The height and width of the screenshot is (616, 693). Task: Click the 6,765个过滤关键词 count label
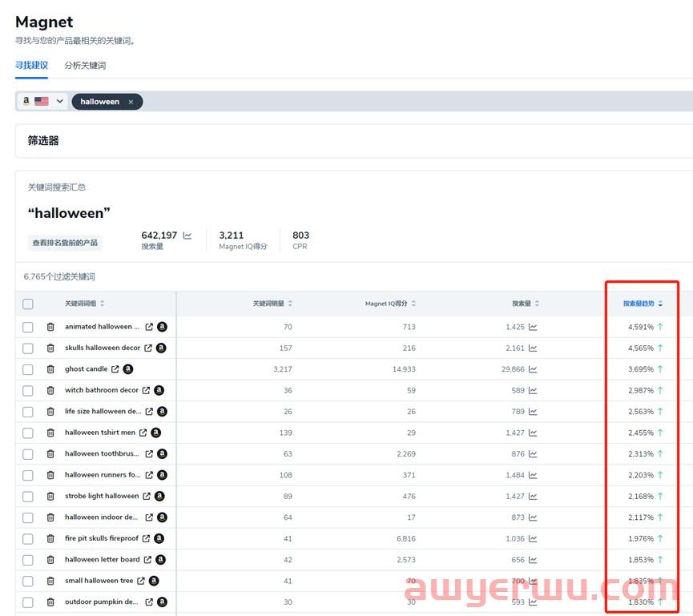click(59, 276)
